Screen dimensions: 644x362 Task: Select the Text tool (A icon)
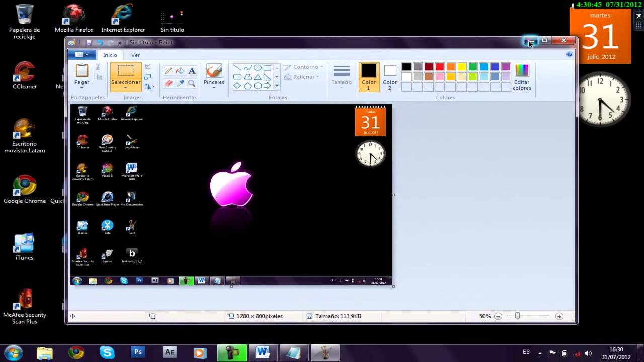pos(192,71)
